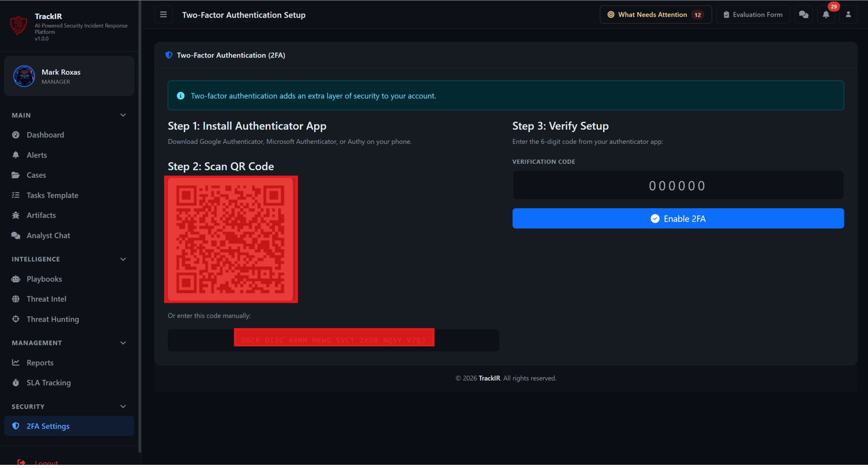
Task: Click the "MANAGER" role label
Action: 56,82
